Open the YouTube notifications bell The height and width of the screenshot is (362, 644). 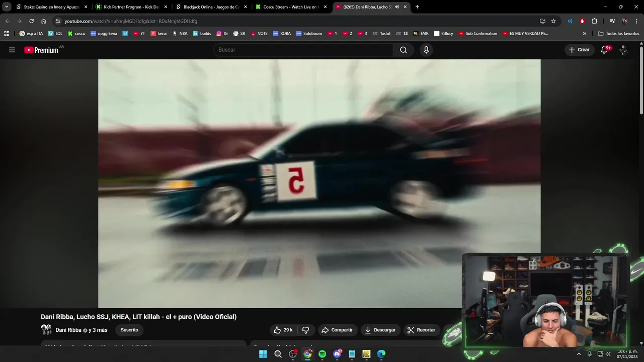pos(604,50)
